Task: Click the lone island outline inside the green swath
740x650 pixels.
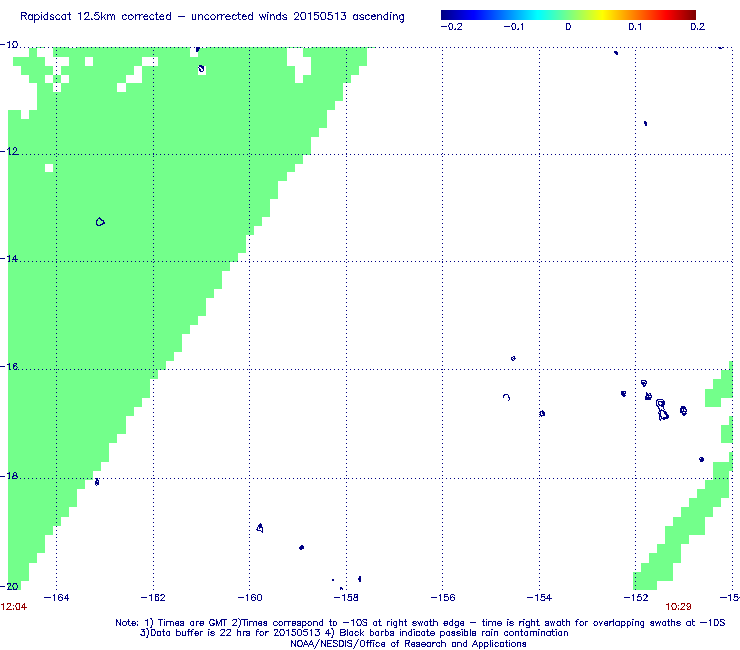Action: (x=100, y=221)
